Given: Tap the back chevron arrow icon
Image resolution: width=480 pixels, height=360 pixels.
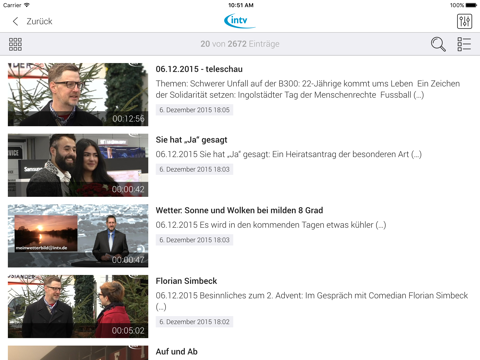Looking at the screenshot, I should (15, 21).
